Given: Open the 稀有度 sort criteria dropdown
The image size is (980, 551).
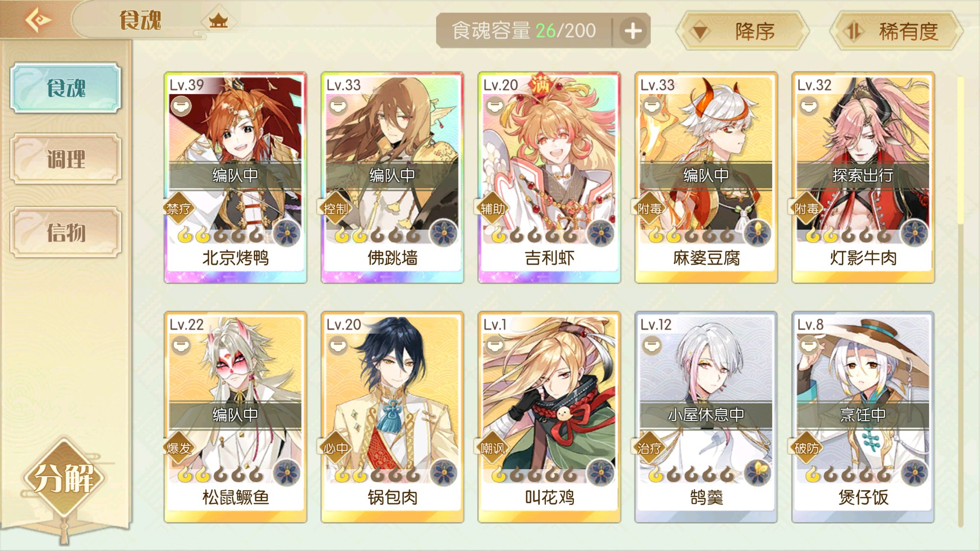Looking at the screenshot, I should pos(897,32).
